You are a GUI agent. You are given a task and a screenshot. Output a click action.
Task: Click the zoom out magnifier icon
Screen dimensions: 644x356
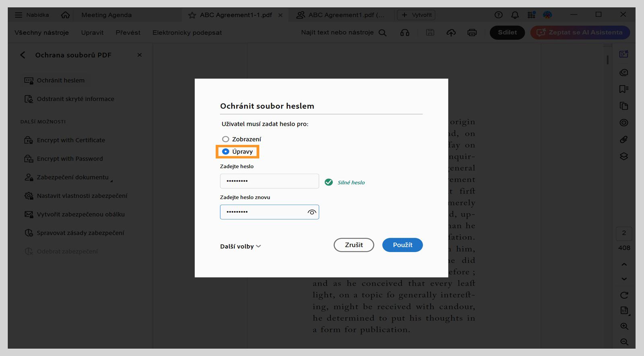pos(624,342)
